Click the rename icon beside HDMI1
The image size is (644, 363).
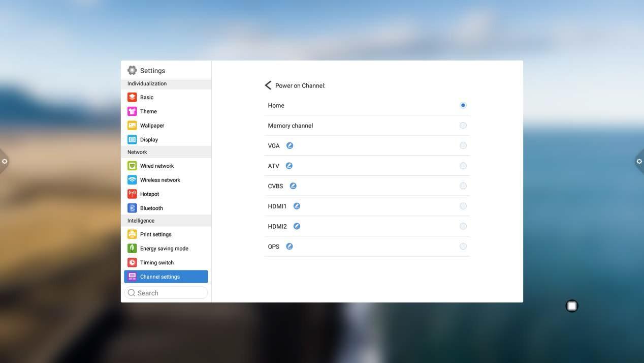297,206
